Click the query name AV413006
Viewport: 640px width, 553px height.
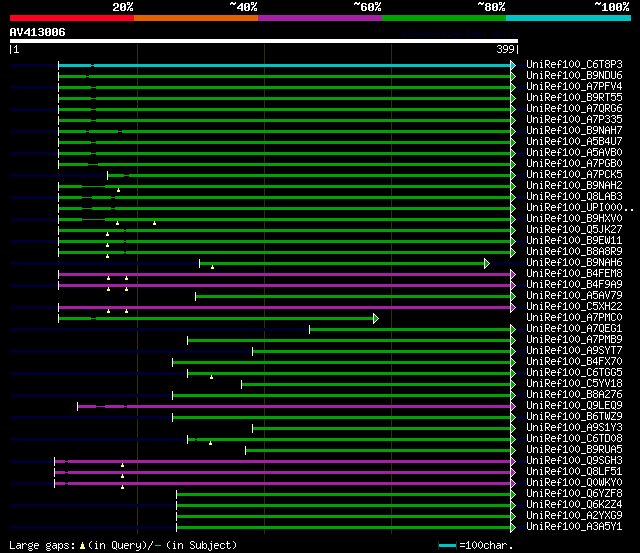coord(37,32)
